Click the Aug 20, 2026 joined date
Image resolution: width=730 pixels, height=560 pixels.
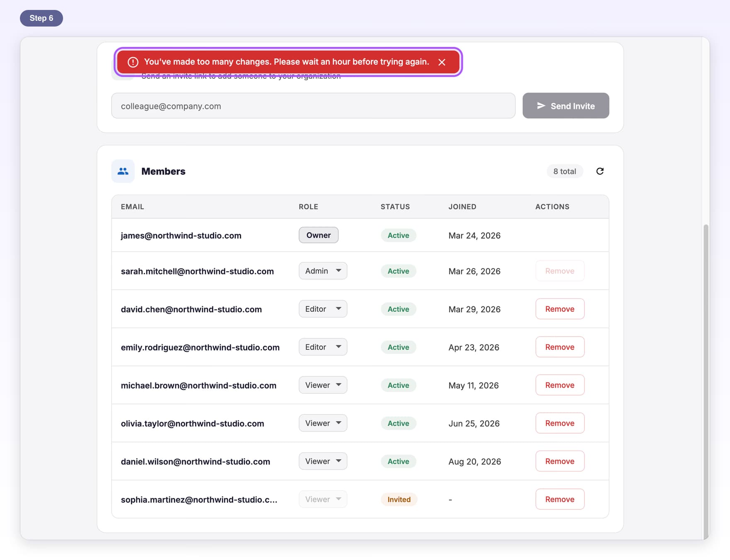tap(474, 461)
